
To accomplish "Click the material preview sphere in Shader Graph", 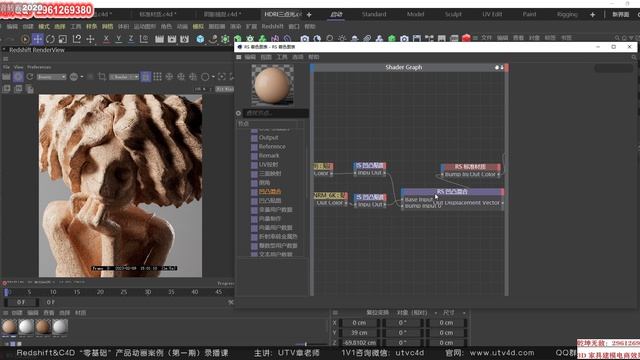I will 272,84.
